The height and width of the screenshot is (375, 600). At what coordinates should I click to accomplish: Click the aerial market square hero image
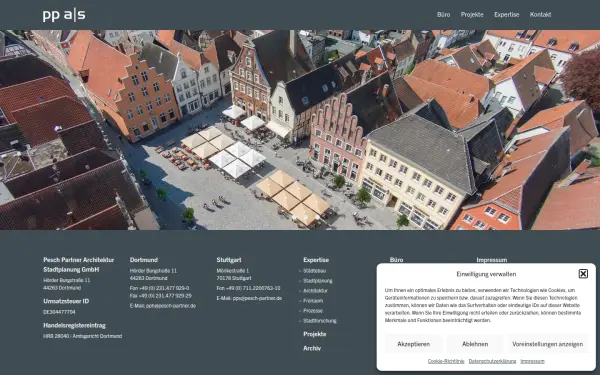coord(300,130)
